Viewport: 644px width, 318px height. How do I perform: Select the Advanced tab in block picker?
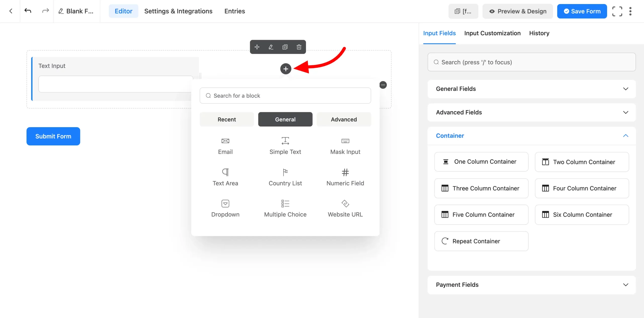coord(344,120)
